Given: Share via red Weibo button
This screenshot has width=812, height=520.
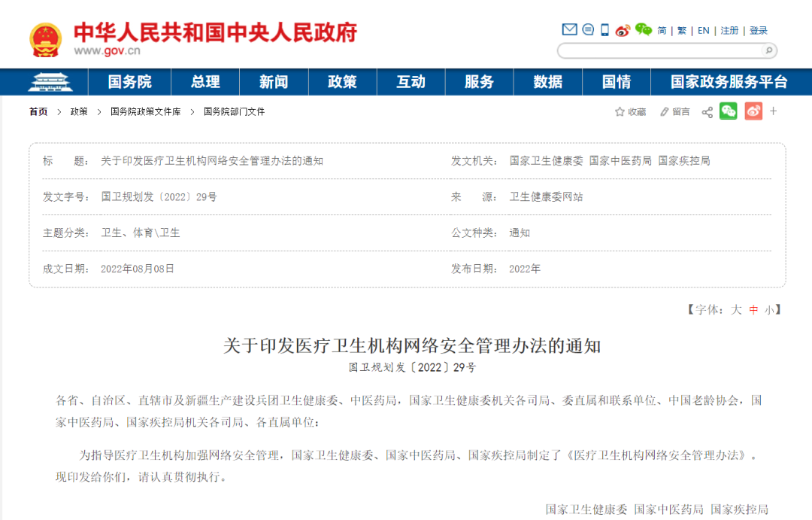Looking at the screenshot, I should 753,111.
